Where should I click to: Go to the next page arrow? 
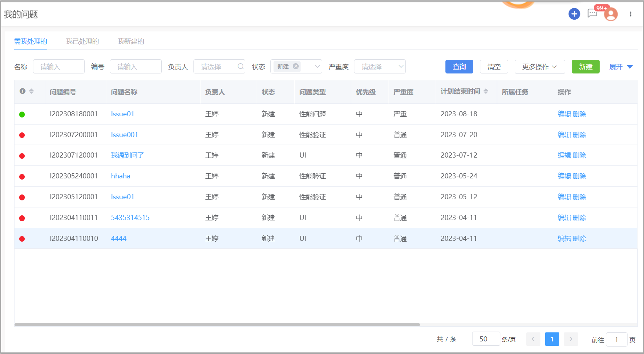(571, 339)
